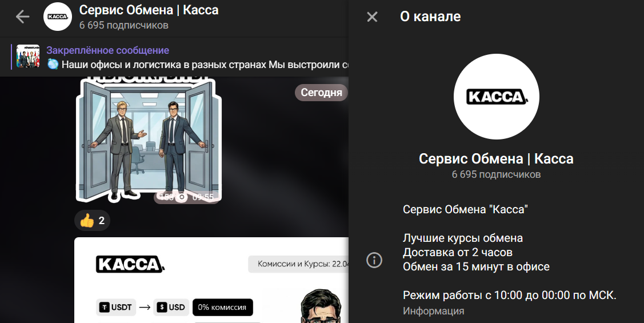Click the channel name in info panel
This screenshot has height=323, width=644.
coord(496,158)
